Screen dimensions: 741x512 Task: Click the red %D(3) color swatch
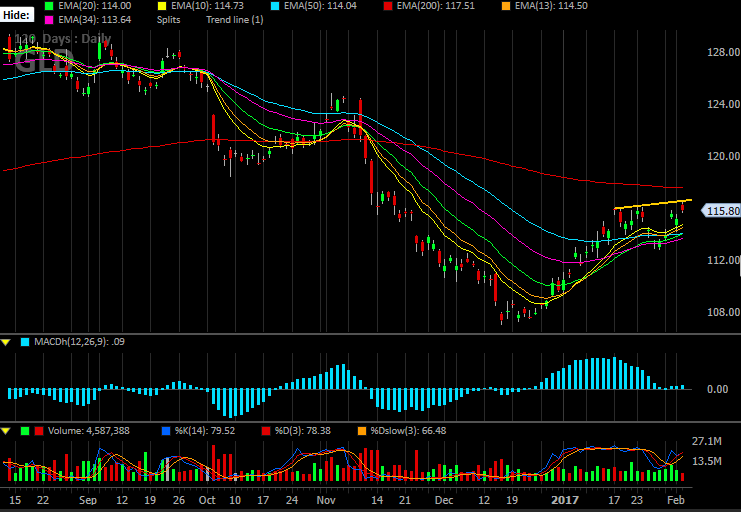tap(266, 431)
